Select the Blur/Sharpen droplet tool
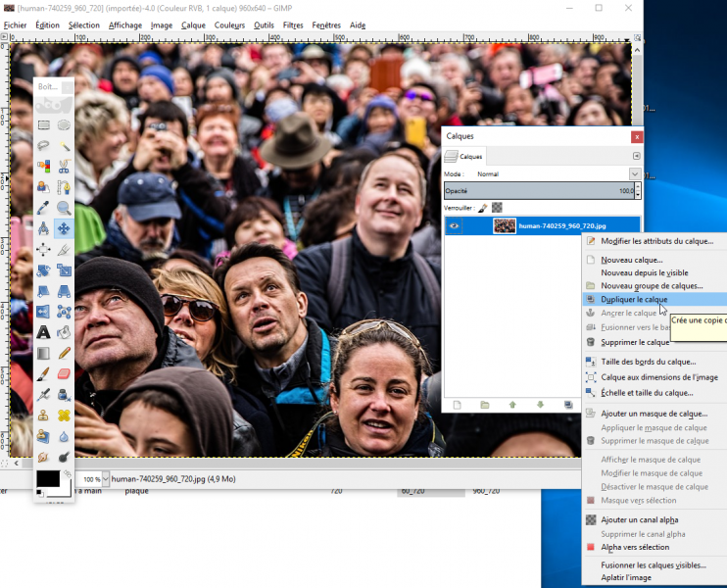This screenshot has height=588, width=727. coord(64,436)
